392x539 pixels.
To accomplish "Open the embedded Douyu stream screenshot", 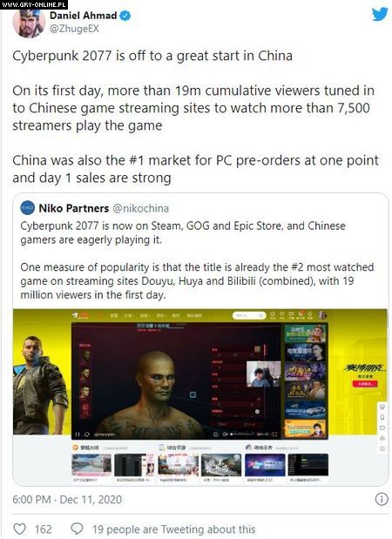I will coord(200,397).
